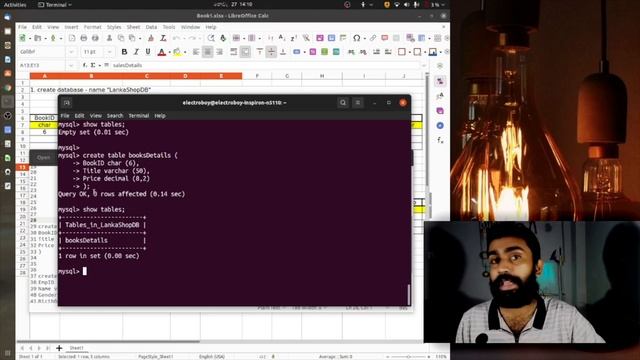Click the Cut scissors icon in Calc
Image resolution: width=640 pixels, height=360 pixels.
point(109,38)
